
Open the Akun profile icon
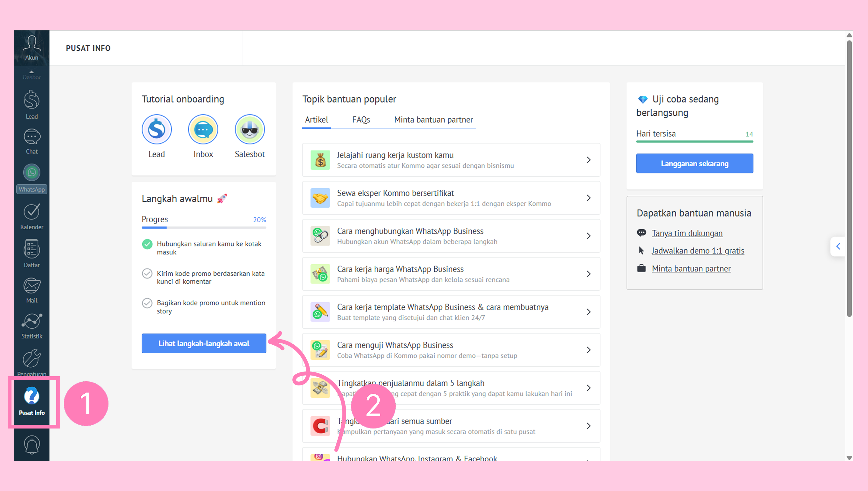pos(32,48)
